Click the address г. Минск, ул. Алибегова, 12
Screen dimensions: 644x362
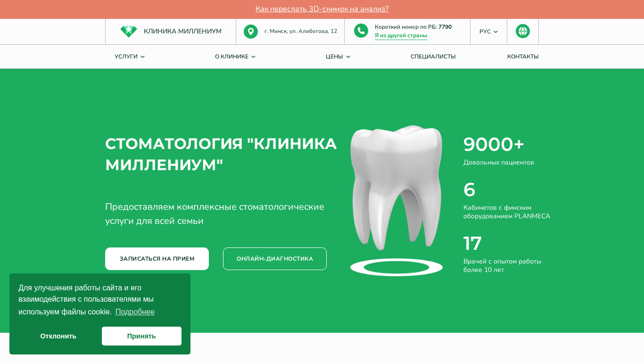301,32
